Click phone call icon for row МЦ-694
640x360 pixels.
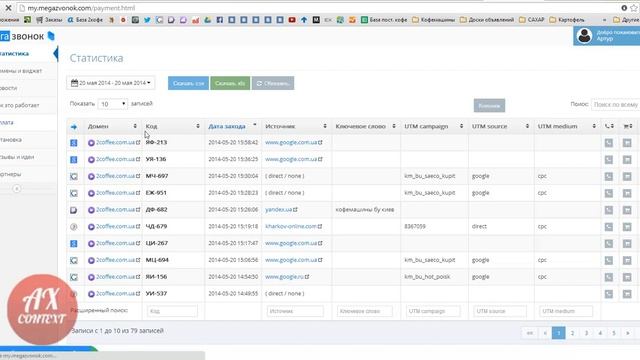[609, 260]
